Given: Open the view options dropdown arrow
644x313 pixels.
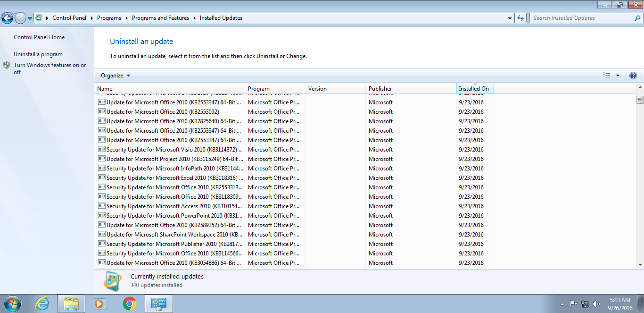Looking at the screenshot, I should (x=618, y=76).
